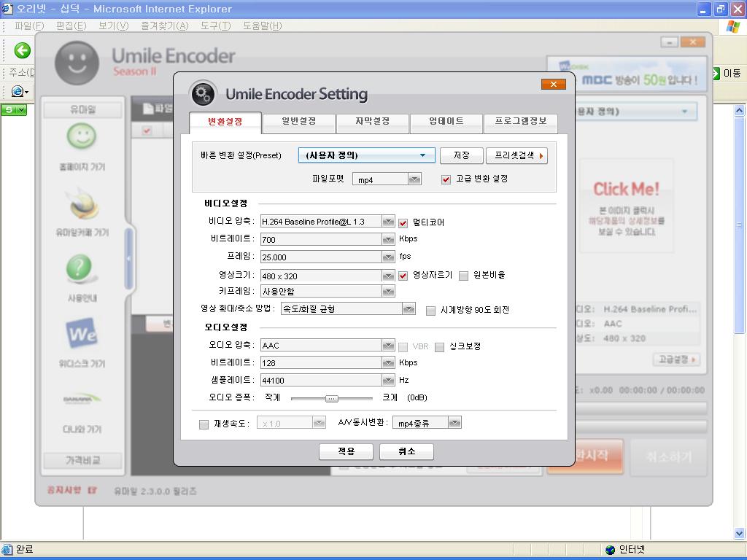Switch to the 자막설정 tab

point(373,122)
